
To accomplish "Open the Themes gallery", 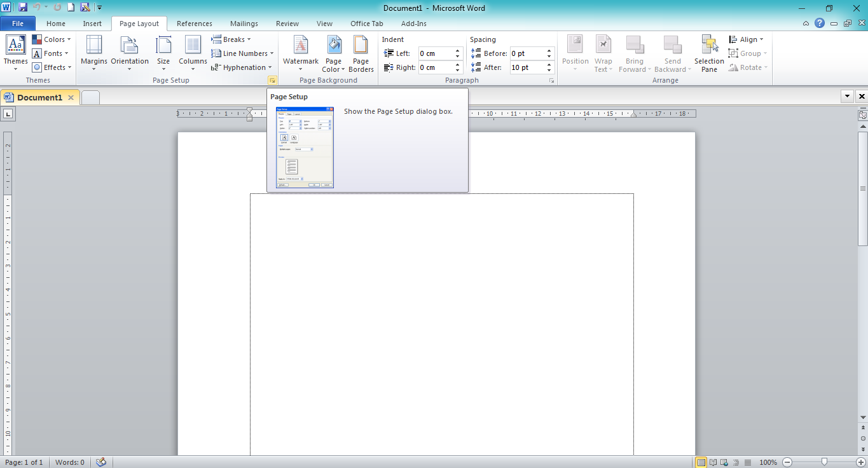I will pyautogui.click(x=16, y=54).
